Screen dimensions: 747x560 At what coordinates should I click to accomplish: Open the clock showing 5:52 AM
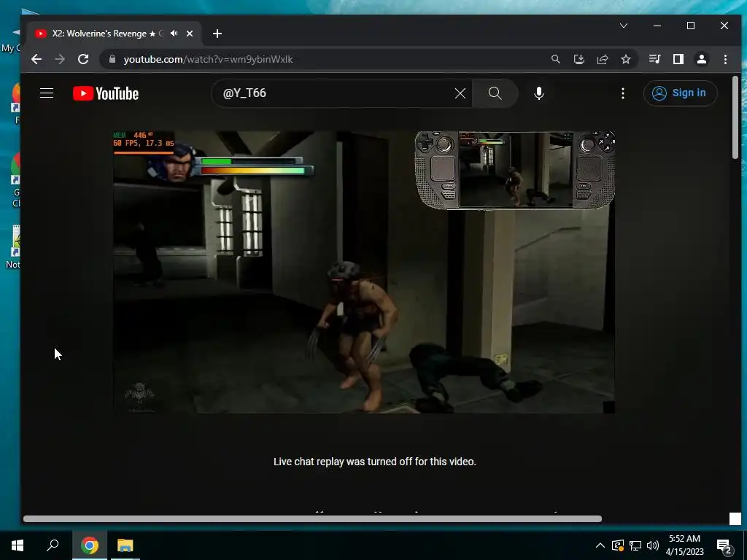(x=684, y=545)
